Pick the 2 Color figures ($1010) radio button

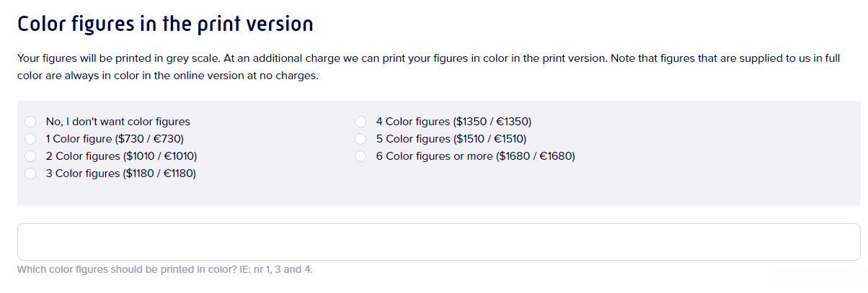click(x=30, y=156)
